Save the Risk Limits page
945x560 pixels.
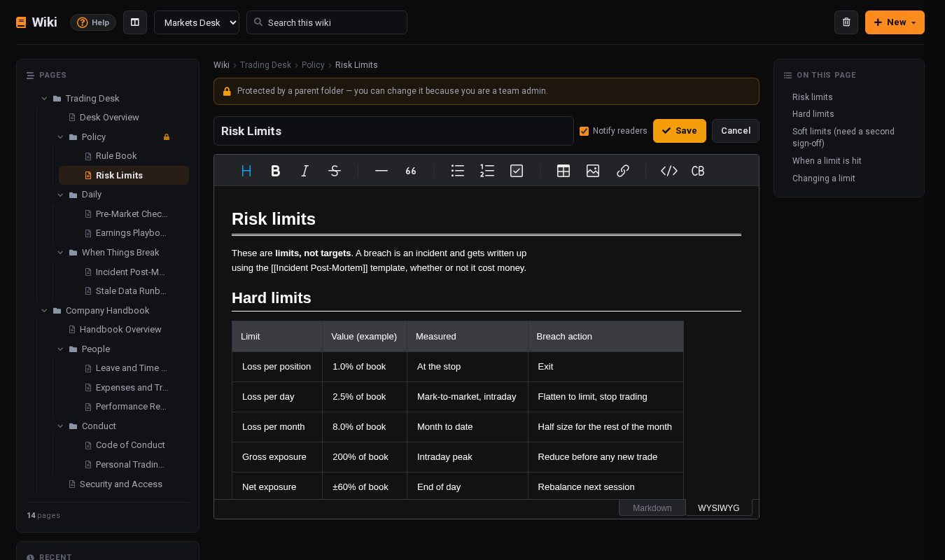680,131
